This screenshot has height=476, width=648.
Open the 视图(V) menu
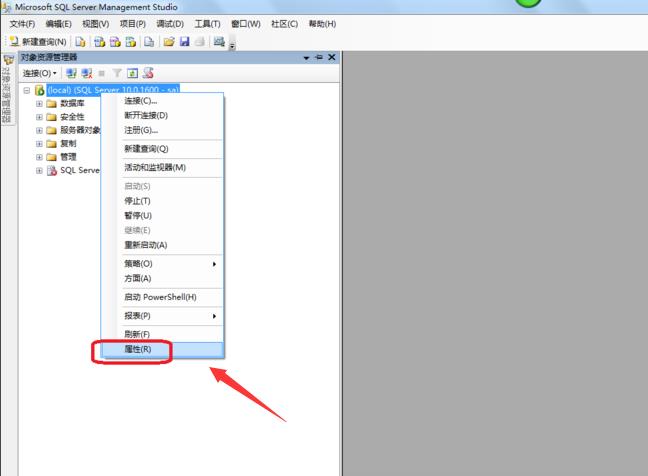[95, 24]
